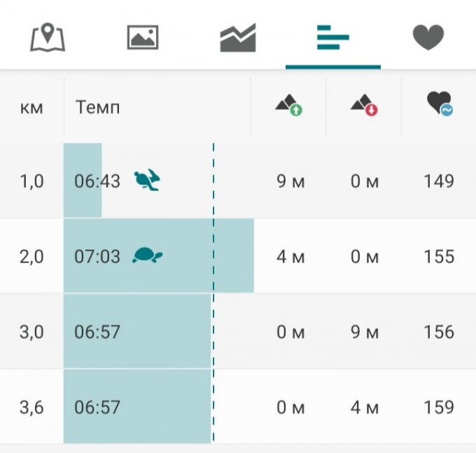Click heart rate value 149

click(x=439, y=181)
